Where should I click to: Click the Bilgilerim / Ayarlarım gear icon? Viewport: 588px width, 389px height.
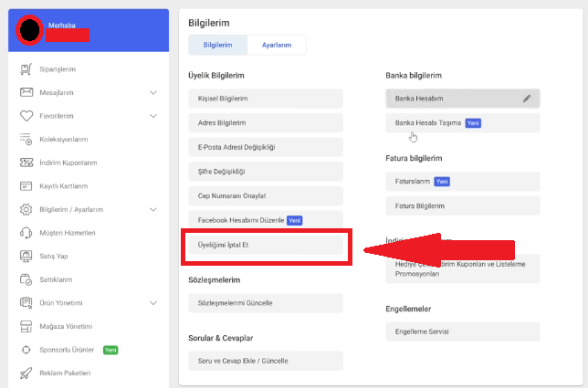(26, 209)
